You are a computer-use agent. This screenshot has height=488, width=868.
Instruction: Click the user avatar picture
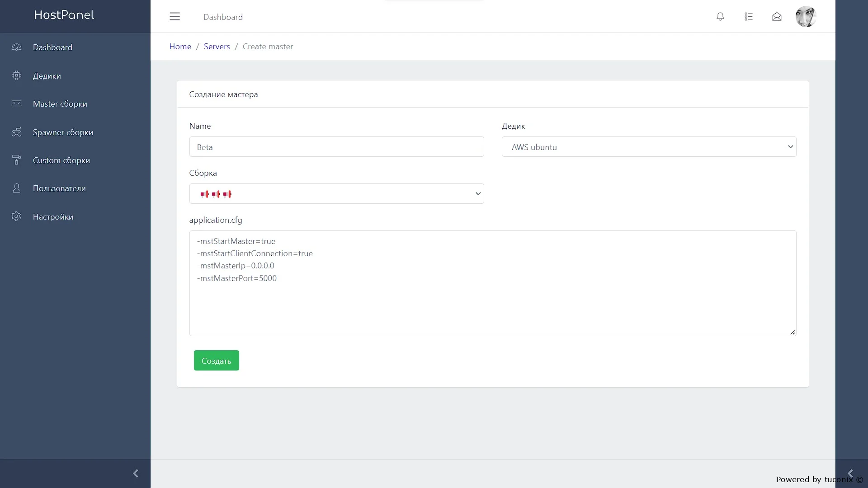point(806,17)
